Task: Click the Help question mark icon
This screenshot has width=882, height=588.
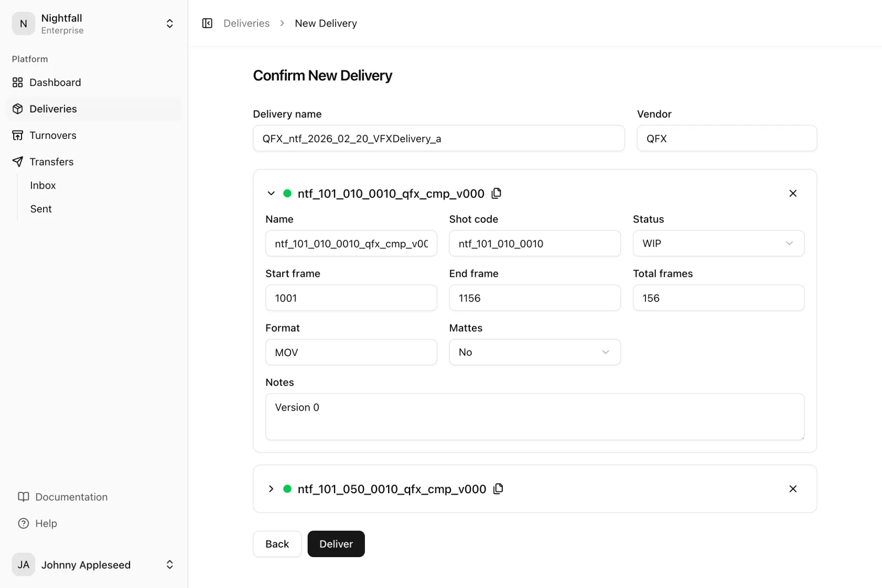Action: 23,524
